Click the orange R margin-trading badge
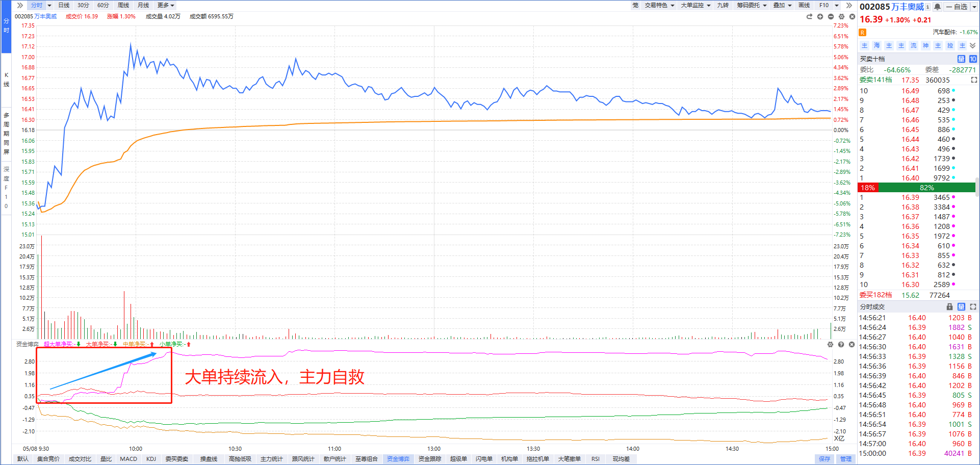The height and width of the screenshot is (465, 980). click(863, 33)
